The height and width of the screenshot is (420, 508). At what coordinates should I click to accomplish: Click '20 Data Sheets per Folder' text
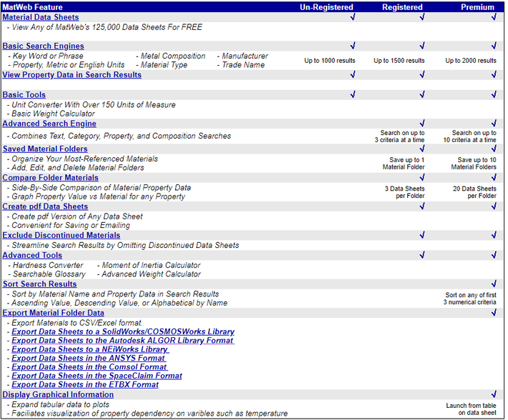[x=474, y=192]
